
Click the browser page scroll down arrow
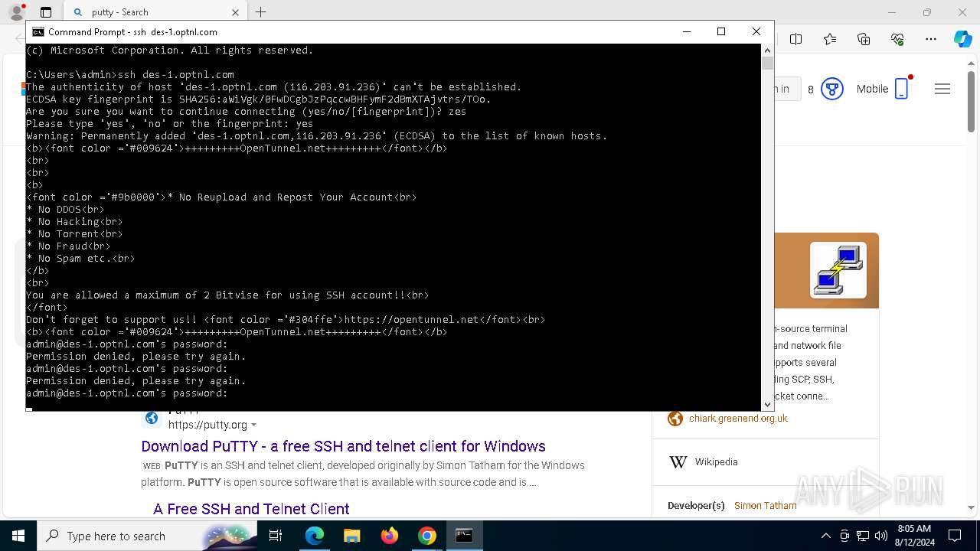point(972,507)
